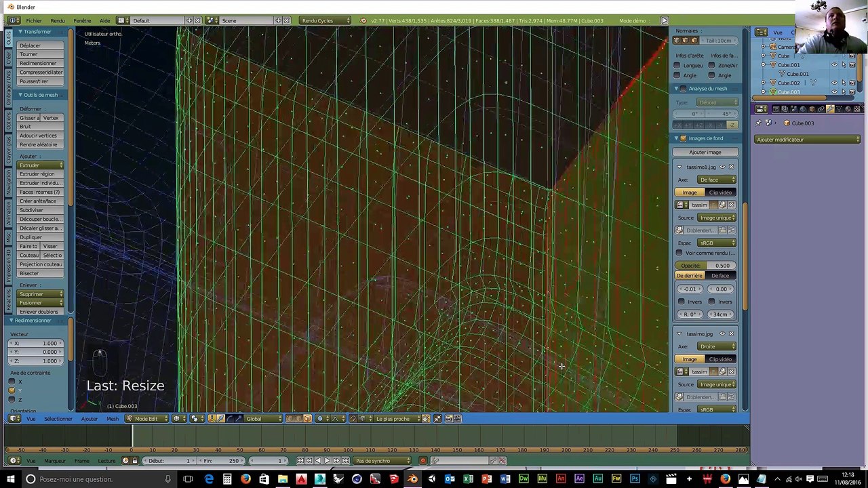Open the Le plus proche snap dropdown
Image resolution: width=868 pixels, height=488 pixels.
[397, 418]
